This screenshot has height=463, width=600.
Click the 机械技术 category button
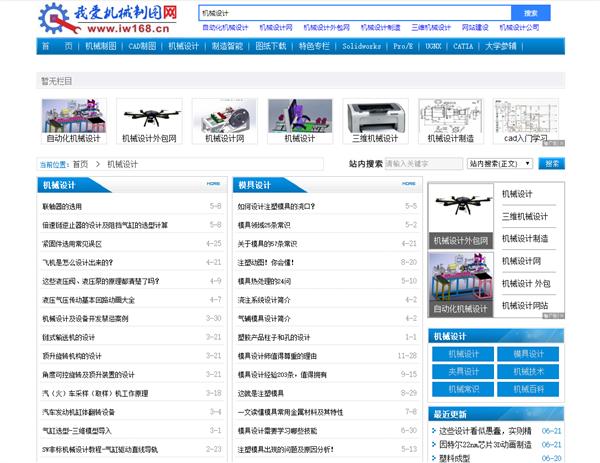[x=528, y=372]
